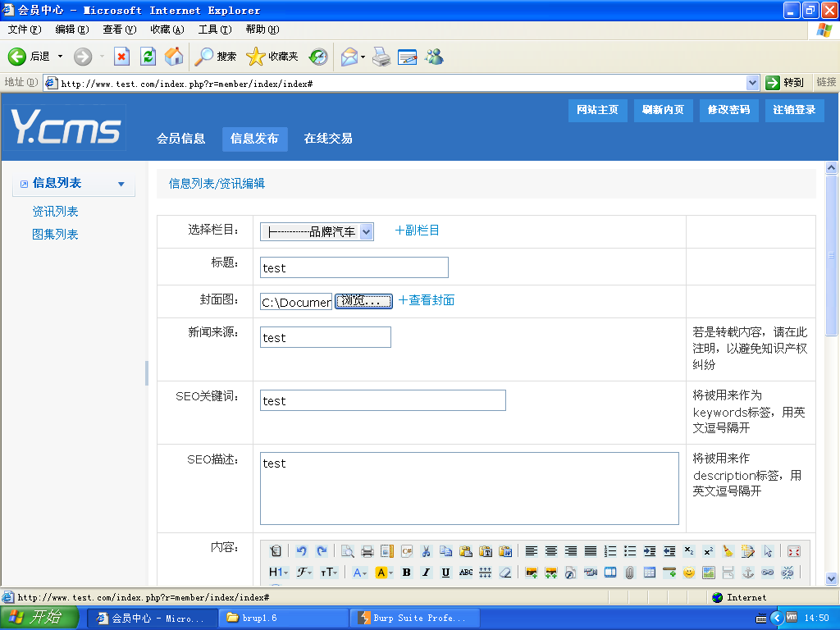Screen dimensions: 840x630
Task: Clear HTML code with broom icon
Action: [728, 550]
